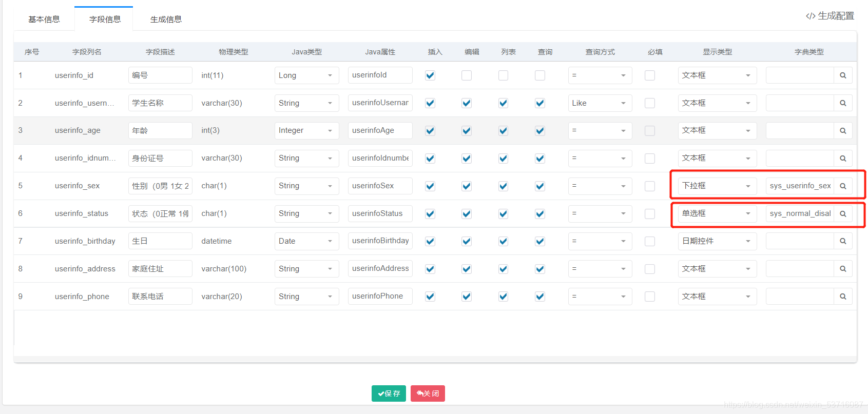Select column name userinfo_birthday
Viewport: 868px width, 414px height.
[85, 241]
